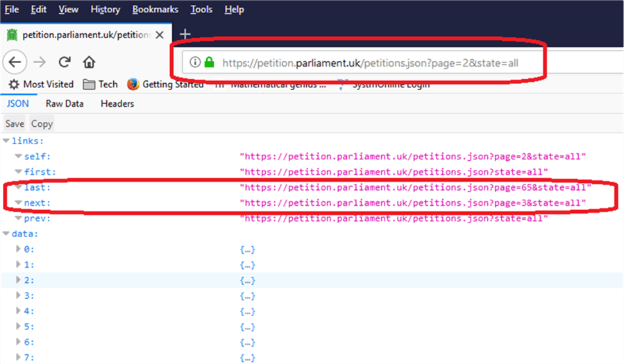Open the home page icon
Image resolution: width=624 pixels, height=364 pixels.
tap(89, 62)
